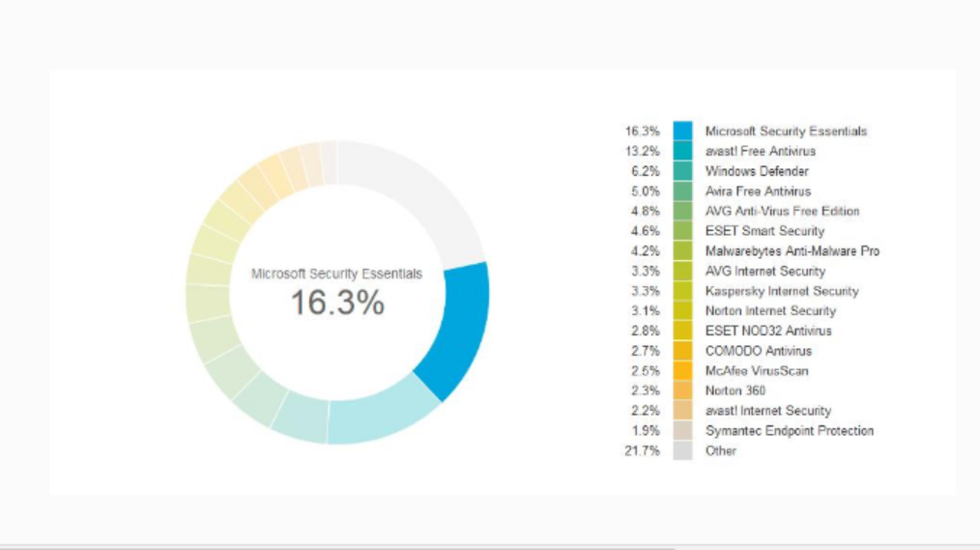Select the avast! Internet Security legend label
980x550 pixels.
click(x=768, y=411)
